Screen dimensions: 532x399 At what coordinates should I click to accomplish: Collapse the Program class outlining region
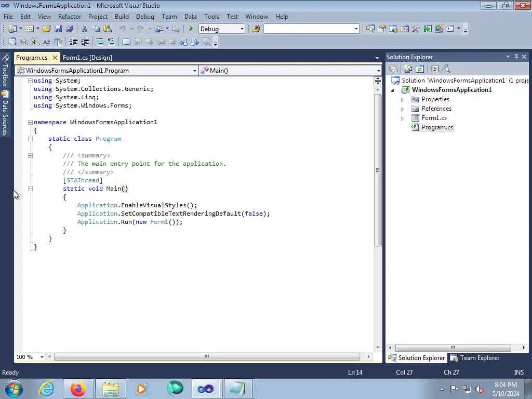(30, 139)
